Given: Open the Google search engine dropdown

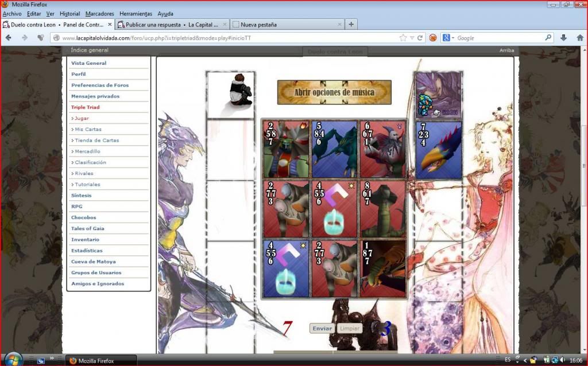Looking at the screenshot, I should tap(448, 38).
